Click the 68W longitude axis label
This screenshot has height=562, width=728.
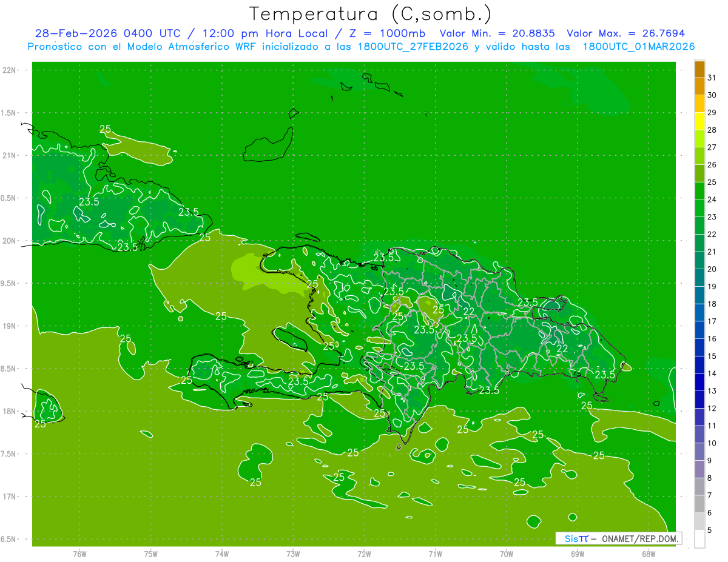(649, 554)
